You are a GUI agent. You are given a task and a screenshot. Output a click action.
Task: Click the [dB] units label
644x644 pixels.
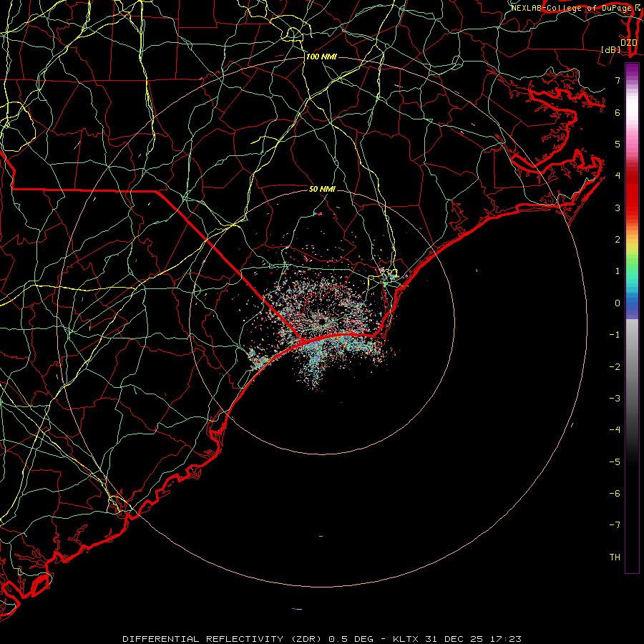[x=611, y=49]
